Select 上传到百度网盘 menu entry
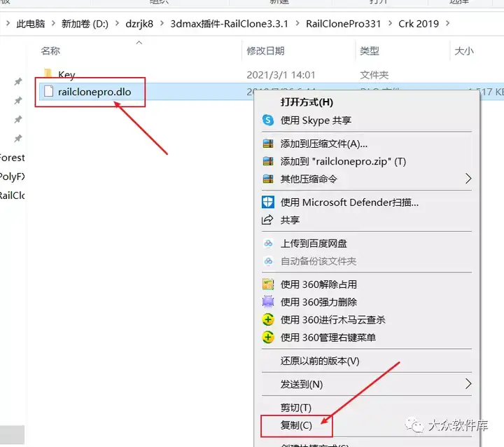Image resolution: width=504 pixels, height=447 pixels. 314,243
